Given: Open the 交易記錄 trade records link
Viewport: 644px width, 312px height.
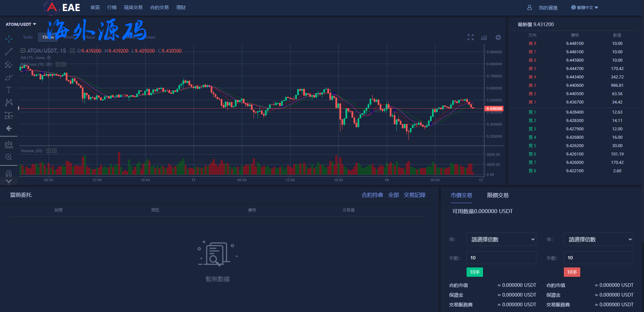Looking at the screenshot, I should tap(414, 195).
